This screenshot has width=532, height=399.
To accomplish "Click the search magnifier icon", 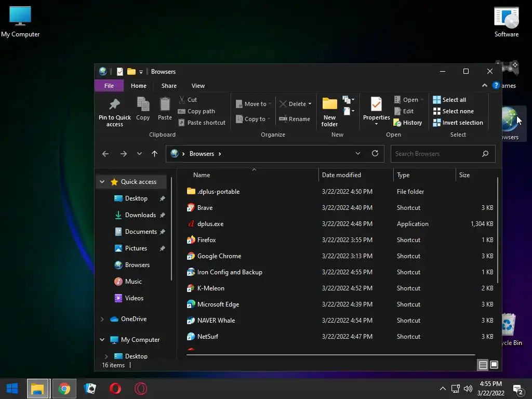I will pos(485,154).
